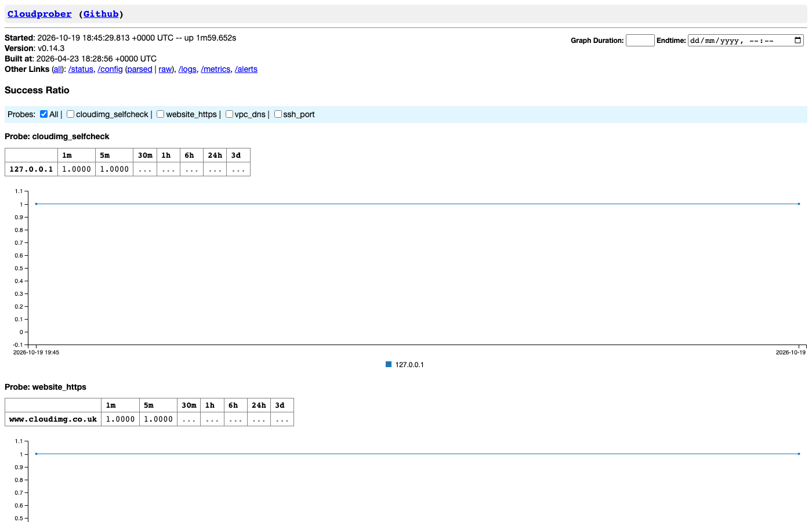This screenshot has height=522, width=812.
Task: Tick the ssh_port probe checkbox
Action: click(278, 114)
